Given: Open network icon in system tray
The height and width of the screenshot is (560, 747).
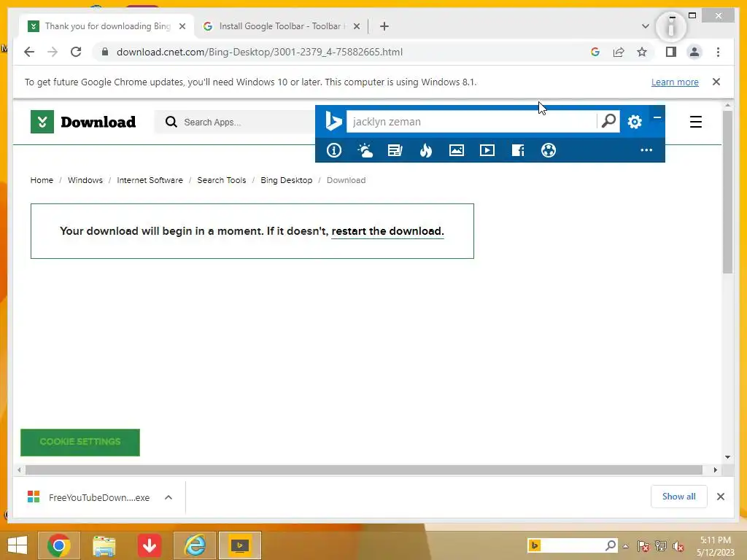Looking at the screenshot, I should (x=660, y=545).
